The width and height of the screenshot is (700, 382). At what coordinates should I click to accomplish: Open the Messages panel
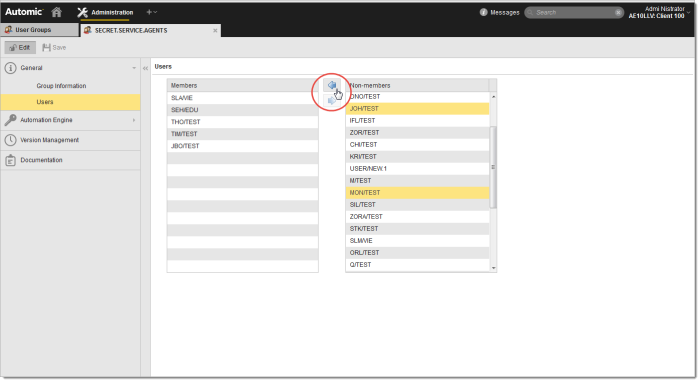click(500, 12)
